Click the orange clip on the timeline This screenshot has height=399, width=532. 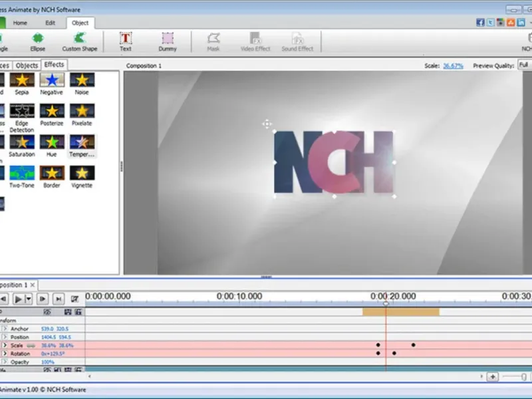point(401,312)
